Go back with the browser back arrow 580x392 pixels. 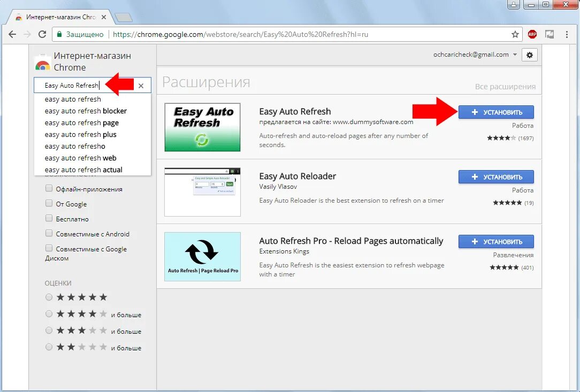[x=12, y=34]
